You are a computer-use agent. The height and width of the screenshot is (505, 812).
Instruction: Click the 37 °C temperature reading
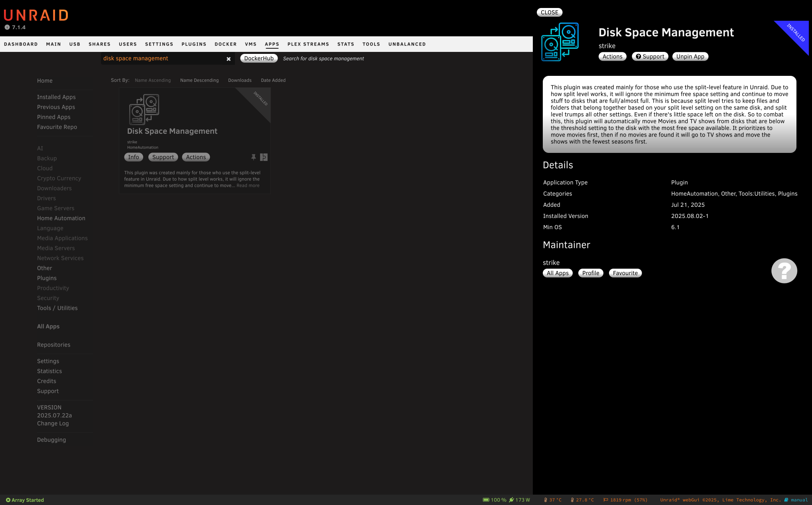[552, 500]
